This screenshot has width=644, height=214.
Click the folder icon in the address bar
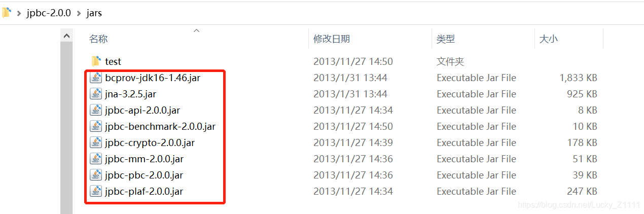(x=6, y=12)
